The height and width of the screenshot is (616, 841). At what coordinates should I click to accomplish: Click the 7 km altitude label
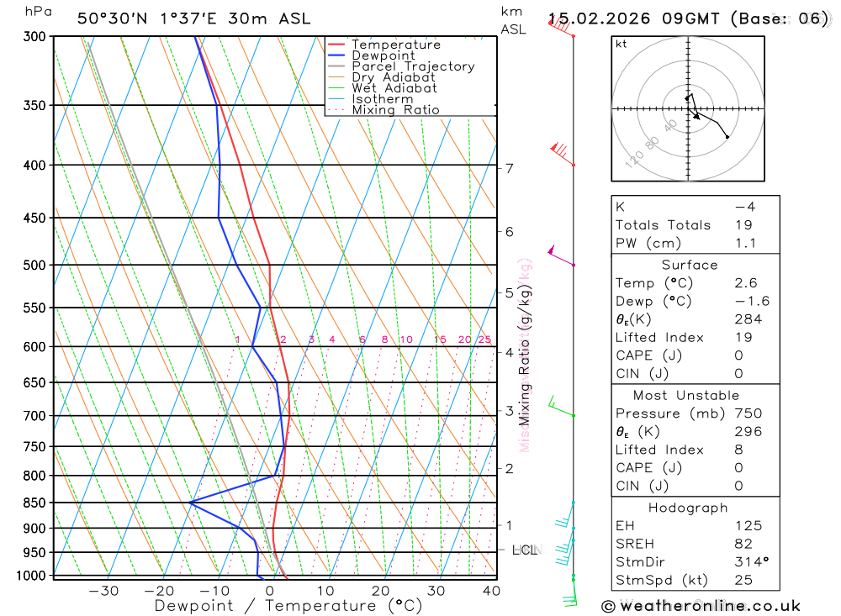tap(510, 168)
